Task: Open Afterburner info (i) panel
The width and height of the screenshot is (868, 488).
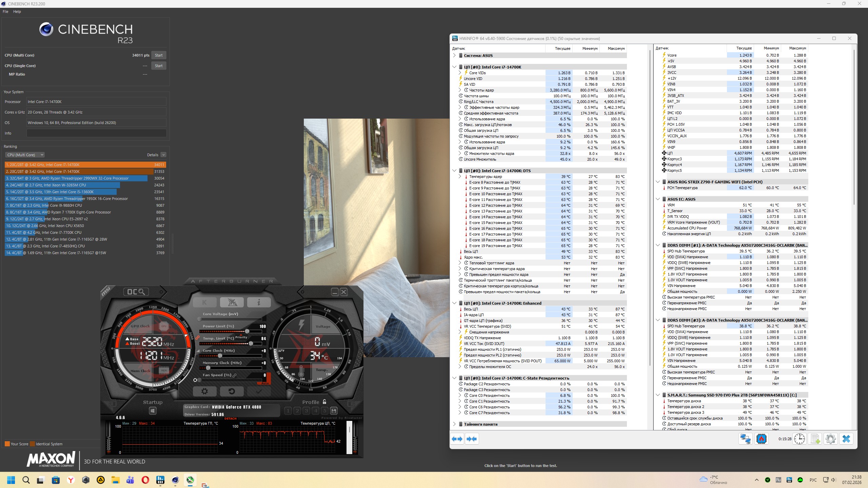Action: pos(259,302)
